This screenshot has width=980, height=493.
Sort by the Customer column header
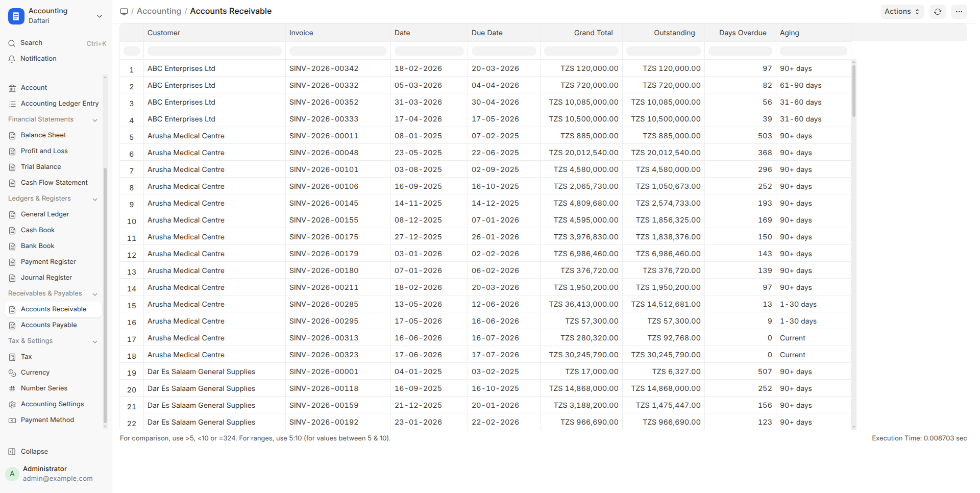tap(214, 33)
